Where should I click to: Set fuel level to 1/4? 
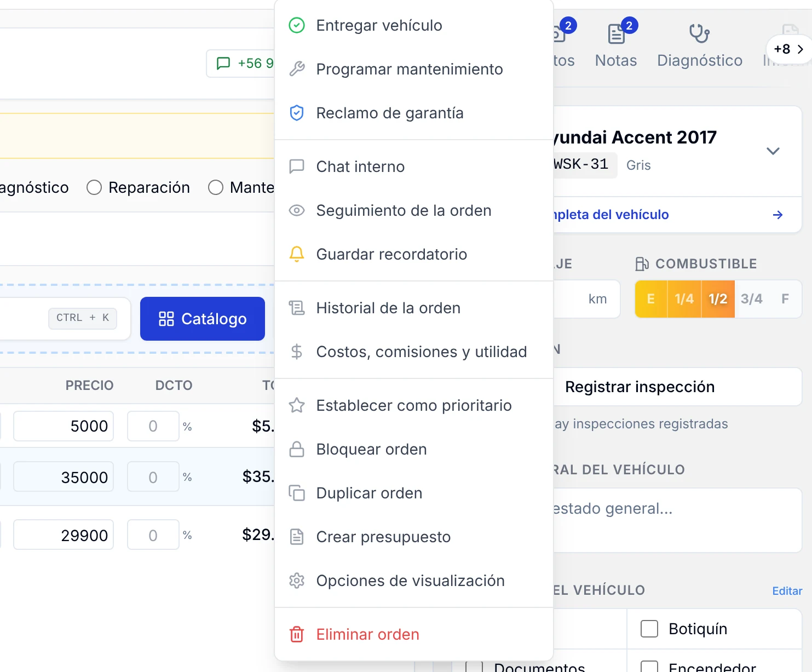[x=684, y=299]
